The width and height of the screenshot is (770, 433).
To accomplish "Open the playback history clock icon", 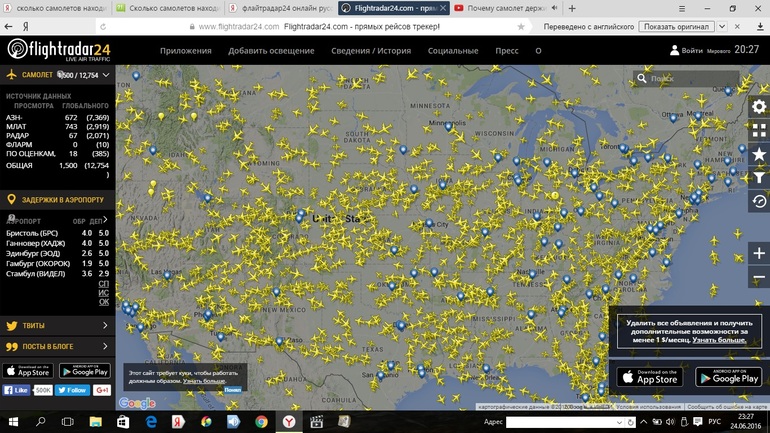I will click(x=759, y=201).
